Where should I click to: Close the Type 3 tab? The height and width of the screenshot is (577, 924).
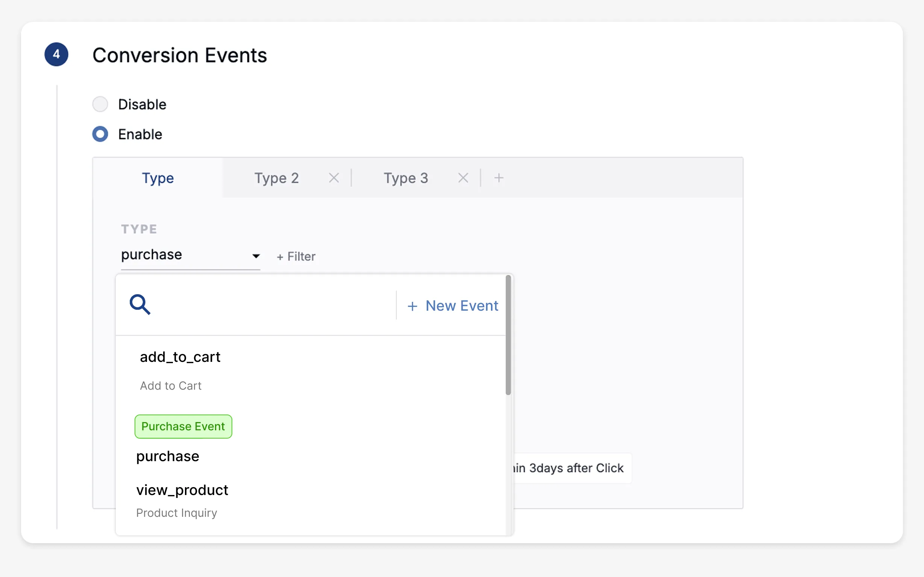[463, 178]
